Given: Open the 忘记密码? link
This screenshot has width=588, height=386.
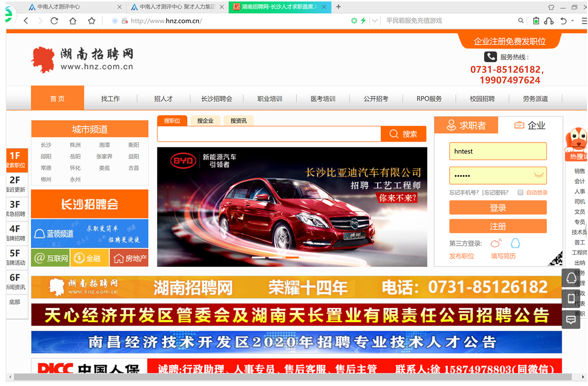Looking at the screenshot, I should coord(496,193).
